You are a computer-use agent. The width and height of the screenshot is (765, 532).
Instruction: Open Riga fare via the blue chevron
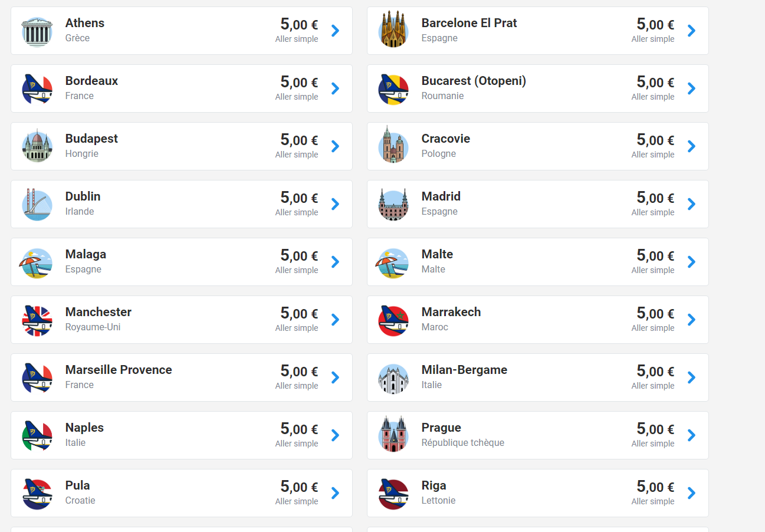tap(691, 493)
